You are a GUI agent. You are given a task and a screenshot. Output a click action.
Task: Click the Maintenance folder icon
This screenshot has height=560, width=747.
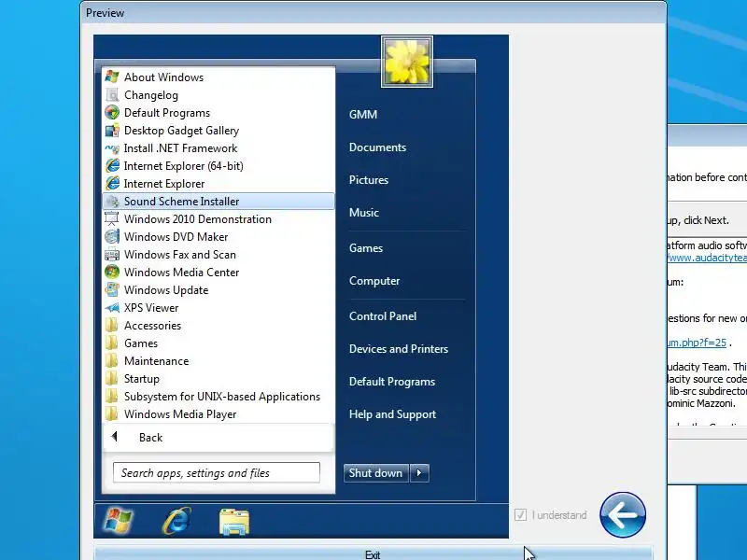point(112,360)
